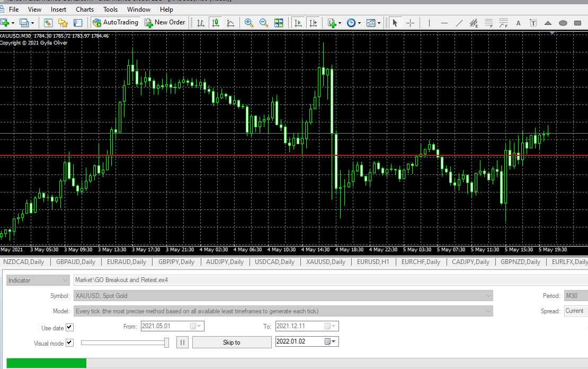Open the File menu
This screenshot has width=588, height=369.
13,10
